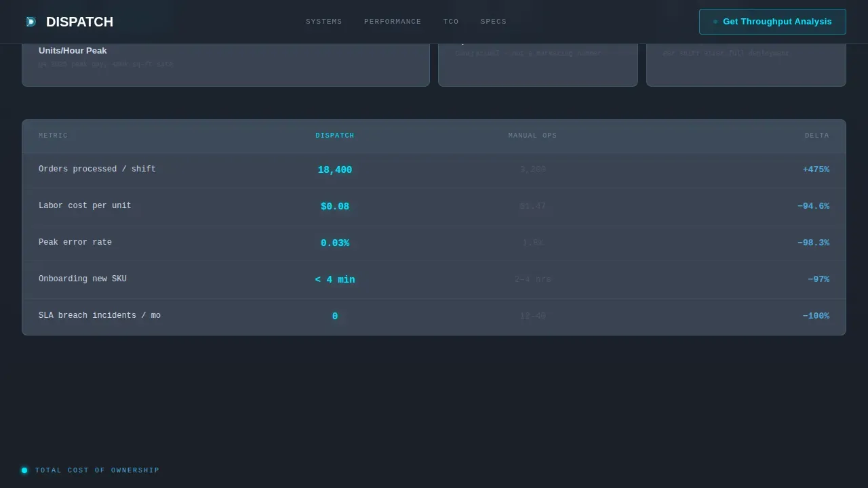This screenshot has width=868, height=488.
Task: Select the −94.6% delta value
Action: (813, 206)
